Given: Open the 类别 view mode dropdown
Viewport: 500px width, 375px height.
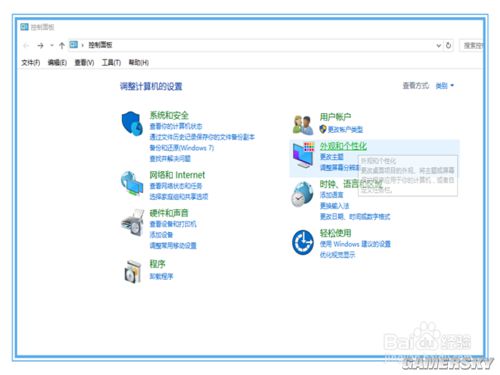Looking at the screenshot, I should pos(445,86).
